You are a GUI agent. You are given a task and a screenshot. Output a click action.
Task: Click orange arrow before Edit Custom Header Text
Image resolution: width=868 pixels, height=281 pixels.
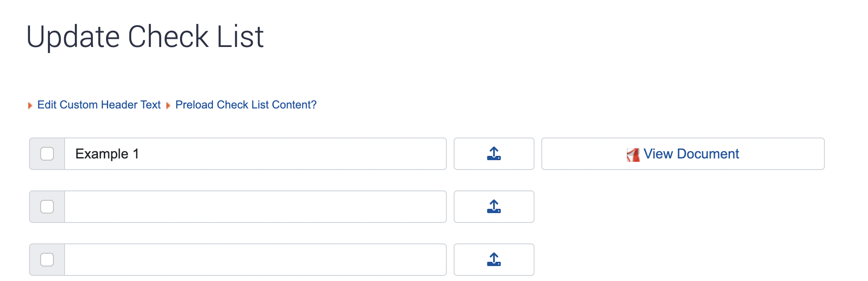[x=30, y=105]
